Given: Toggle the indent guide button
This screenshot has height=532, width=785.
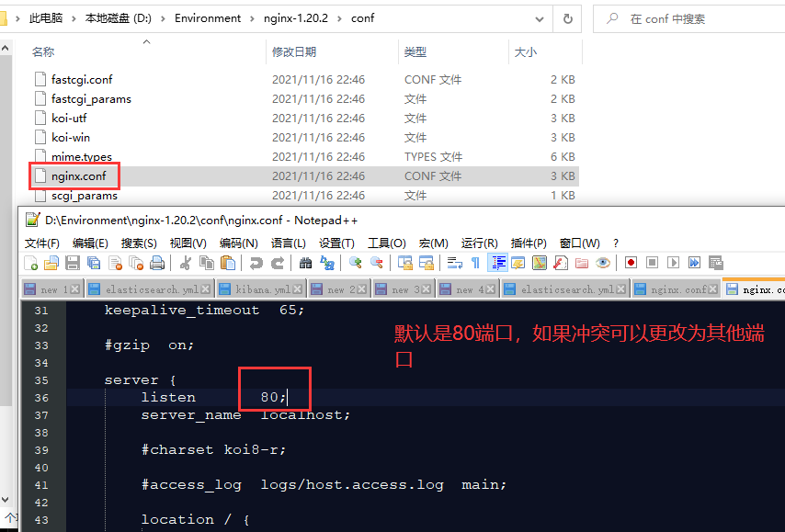Looking at the screenshot, I should [497, 263].
